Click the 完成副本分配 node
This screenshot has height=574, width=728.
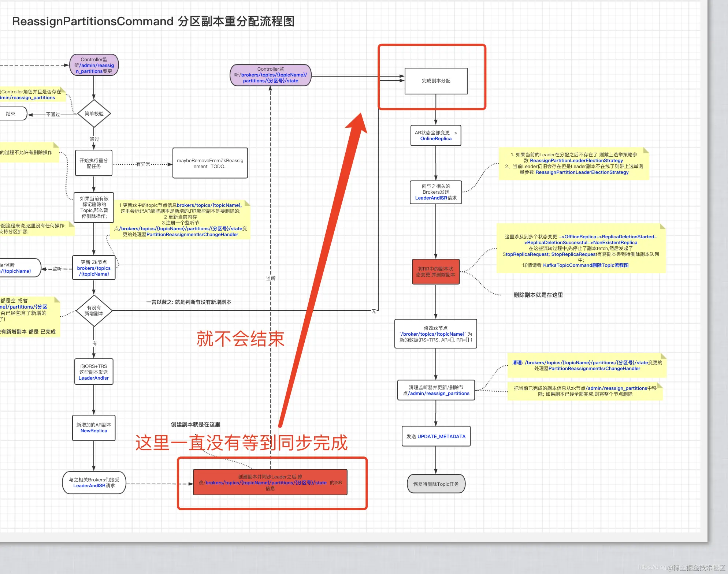[x=435, y=81]
